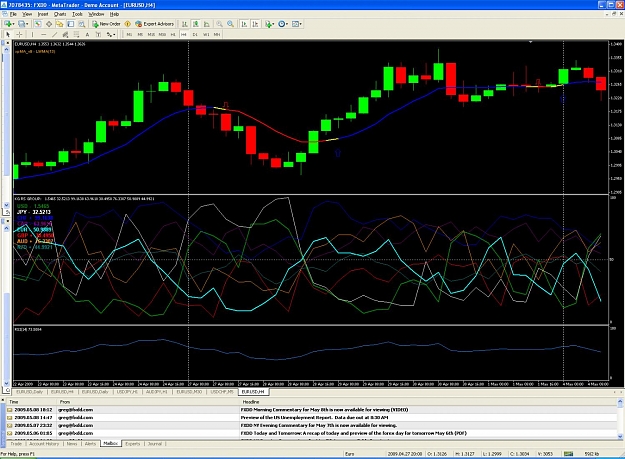Toggle the Market Watch window icon
This screenshot has height=459, width=625.
[x=38, y=24]
